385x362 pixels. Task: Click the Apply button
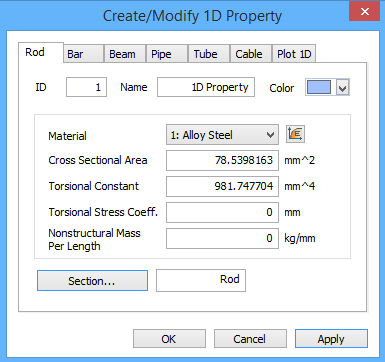tap(331, 339)
